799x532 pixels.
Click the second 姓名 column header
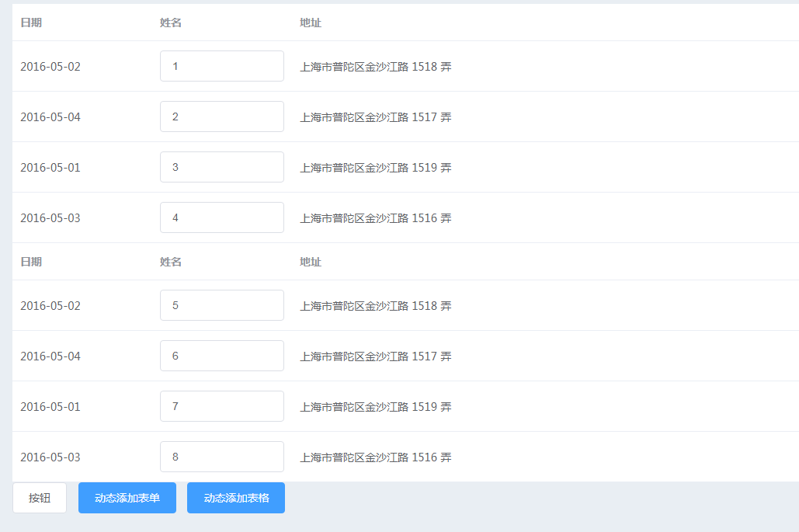pyautogui.click(x=172, y=262)
